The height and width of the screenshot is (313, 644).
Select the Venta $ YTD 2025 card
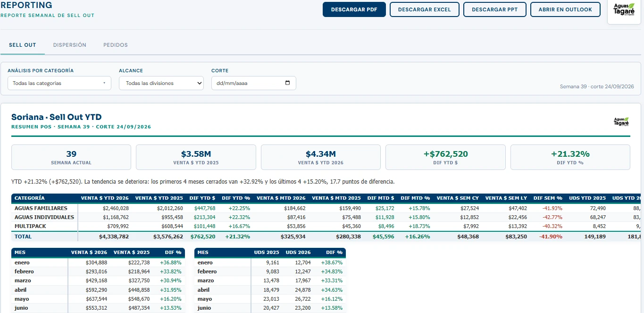(196, 157)
